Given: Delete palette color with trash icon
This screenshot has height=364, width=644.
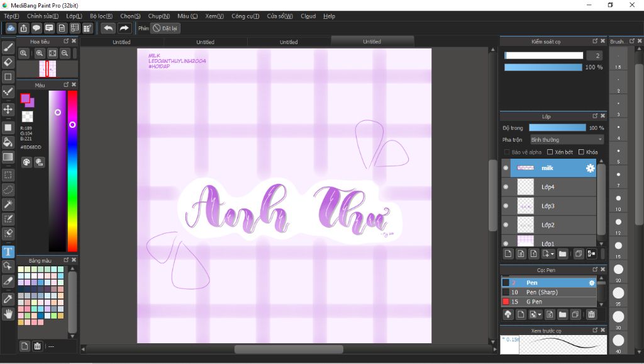Looking at the screenshot, I should [37, 346].
